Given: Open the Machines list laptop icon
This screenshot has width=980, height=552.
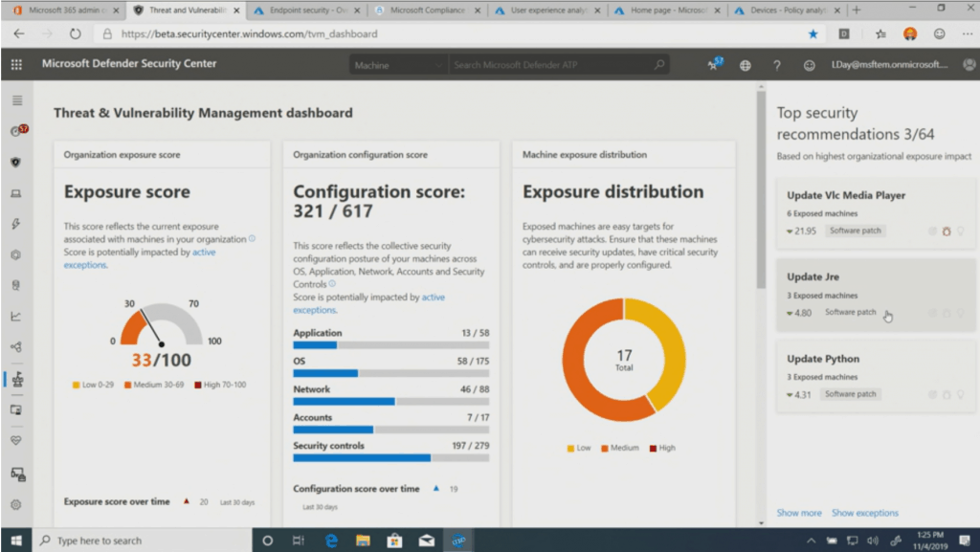Looking at the screenshot, I should click(x=16, y=193).
